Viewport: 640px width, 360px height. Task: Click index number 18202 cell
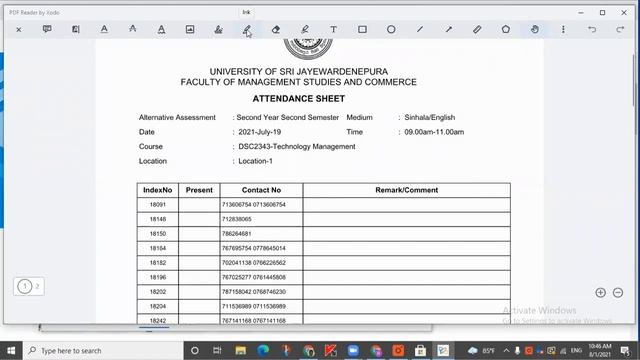pyautogui.click(x=158, y=292)
